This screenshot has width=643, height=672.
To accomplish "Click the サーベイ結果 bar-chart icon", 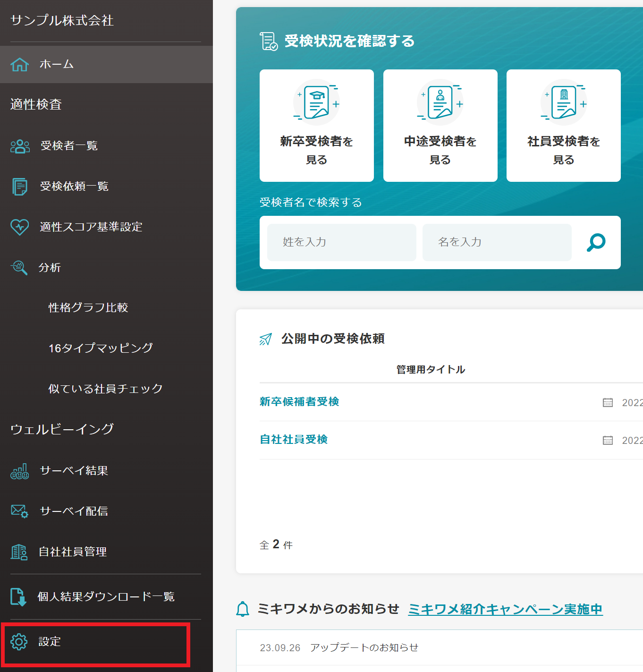I will coord(19,470).
